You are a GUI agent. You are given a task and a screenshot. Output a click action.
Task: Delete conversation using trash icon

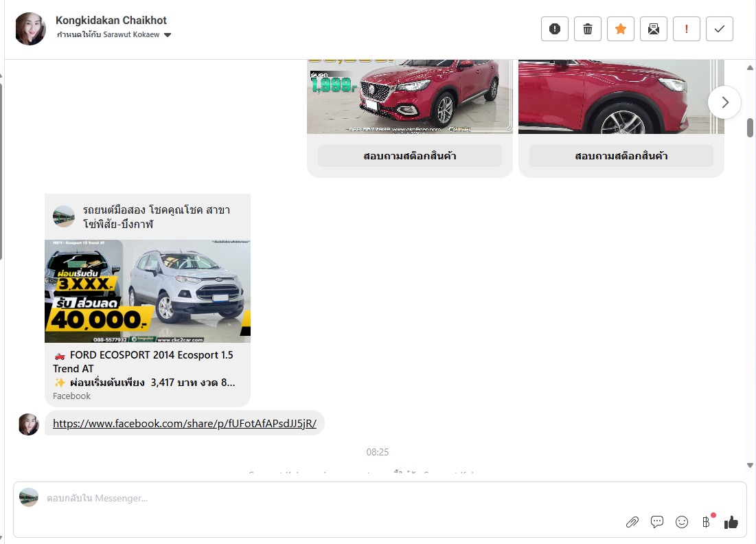(x=587, y=29)
